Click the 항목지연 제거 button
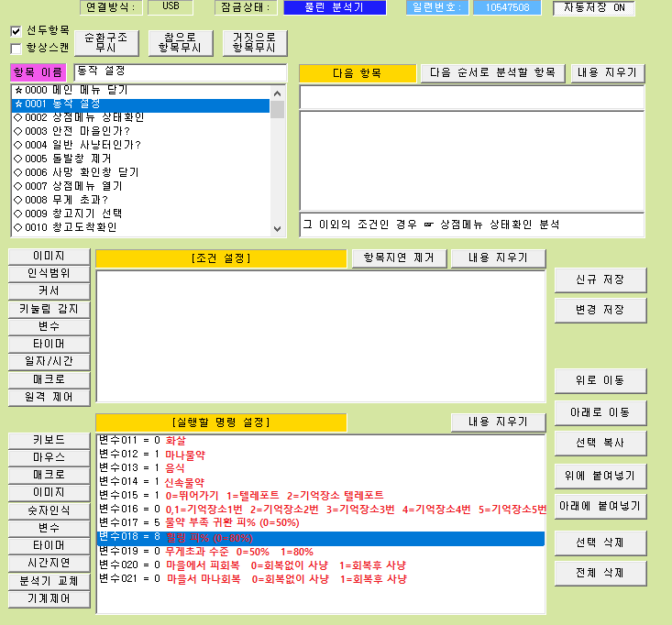This screenshot has width=672, height=625. click(399, 258)
